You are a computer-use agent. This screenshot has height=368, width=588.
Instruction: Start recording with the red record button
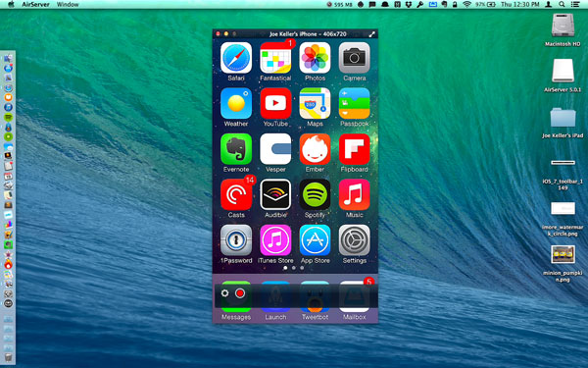pos(240,293)
